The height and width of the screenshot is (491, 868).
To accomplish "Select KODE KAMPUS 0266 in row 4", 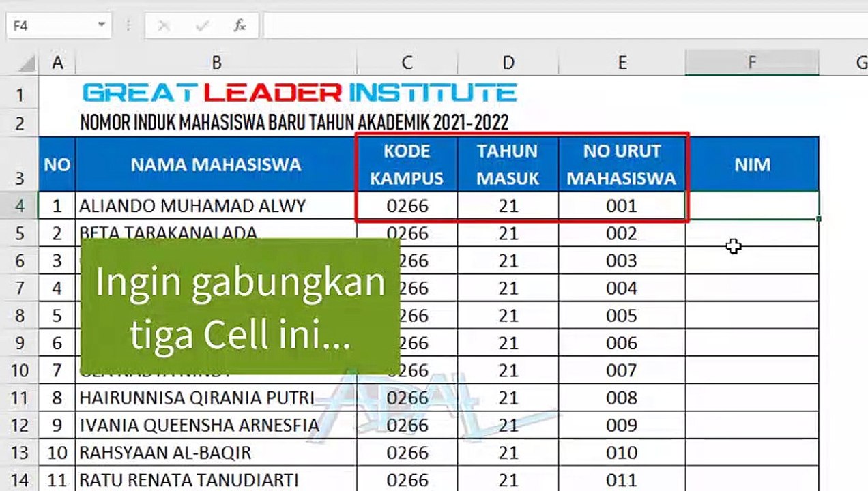I will tap(407, 206).
